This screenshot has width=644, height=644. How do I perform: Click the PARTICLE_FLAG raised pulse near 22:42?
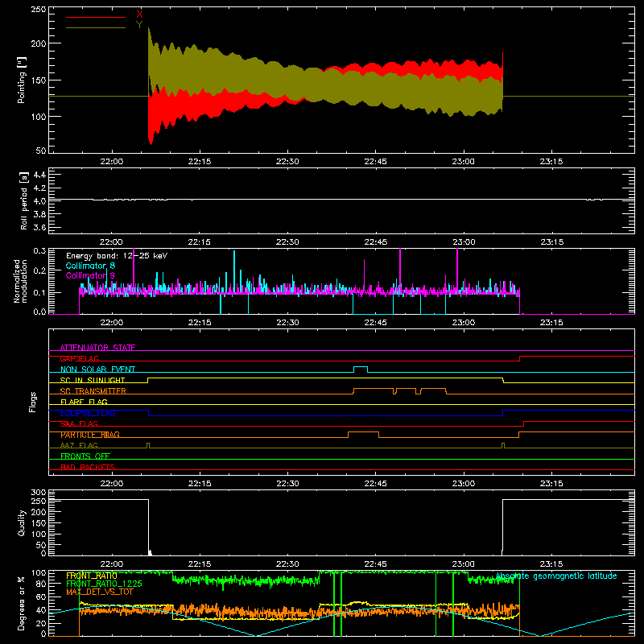[363, 434]
